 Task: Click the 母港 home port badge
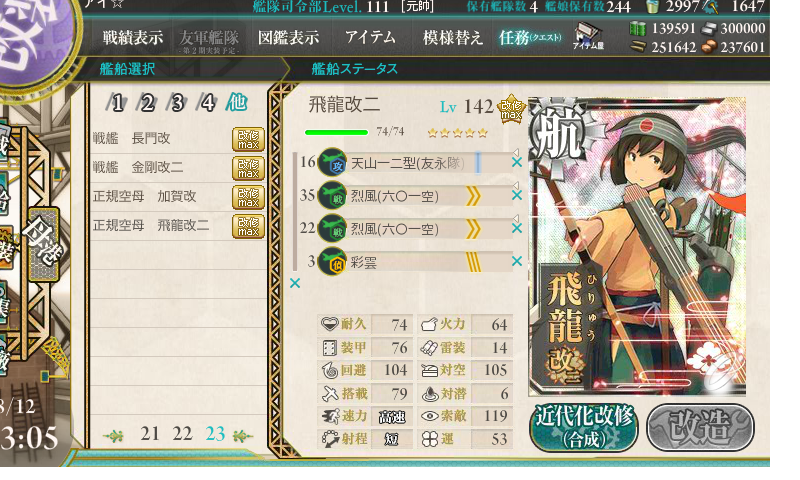pyautogui.click(x=43, y=244)
